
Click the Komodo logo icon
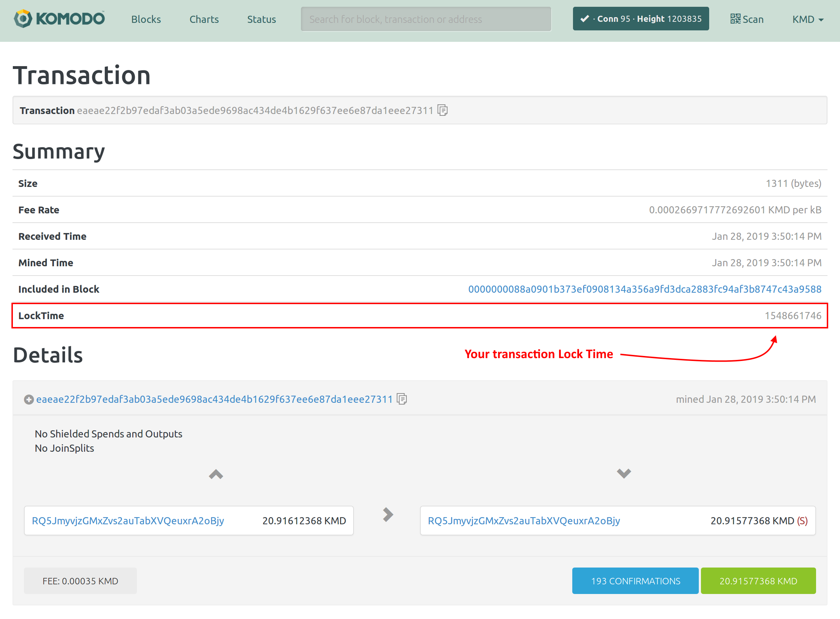tap(23, 19)
